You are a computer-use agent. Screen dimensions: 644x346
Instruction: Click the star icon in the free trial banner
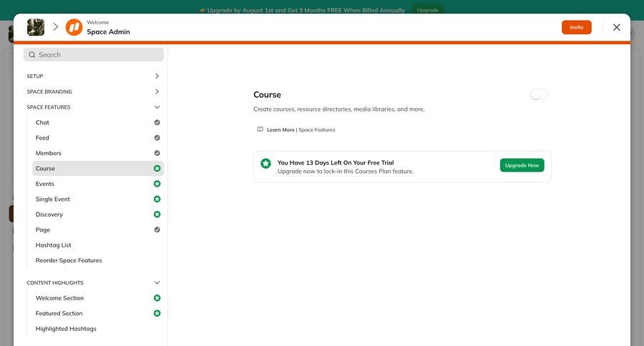pyautogui.click(x=265, y=164)
